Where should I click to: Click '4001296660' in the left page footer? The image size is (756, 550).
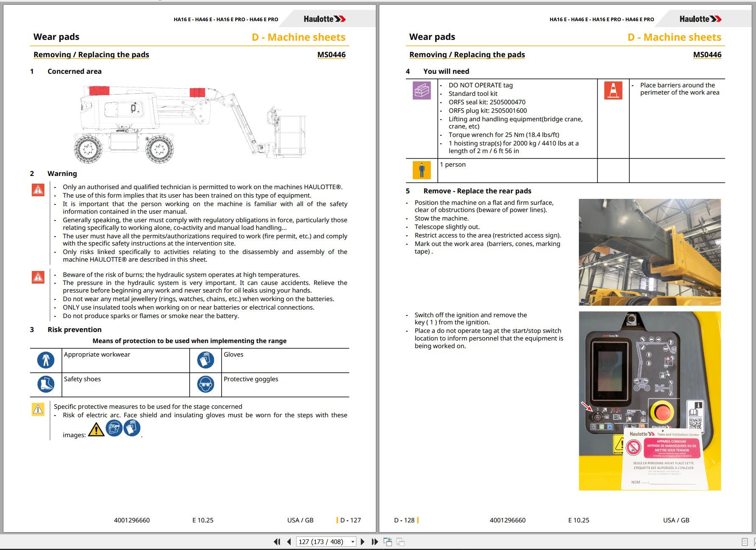[132, 520]
